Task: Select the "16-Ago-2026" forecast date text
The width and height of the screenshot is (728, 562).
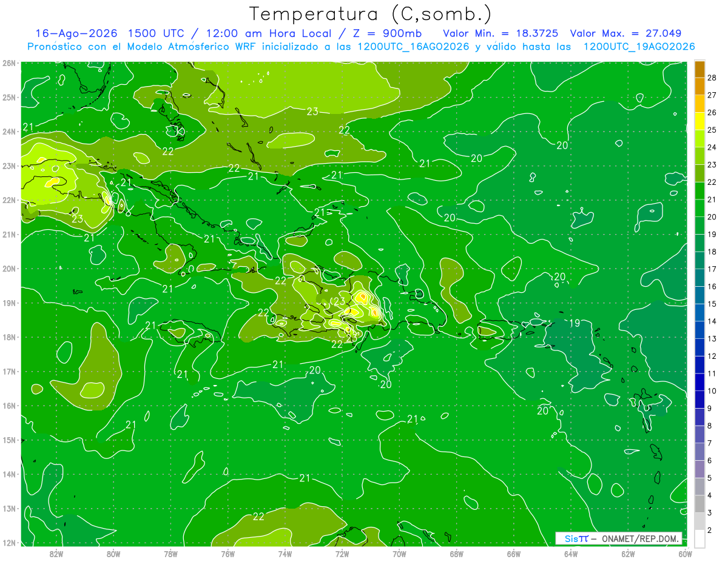Action: (x=76, y=33)
